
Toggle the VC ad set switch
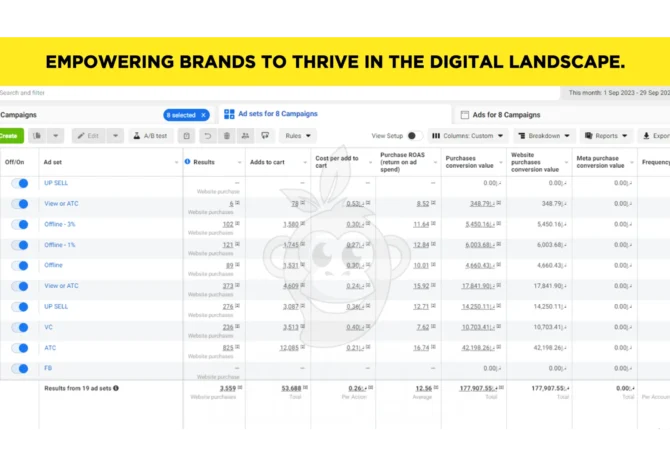(20, 327)
